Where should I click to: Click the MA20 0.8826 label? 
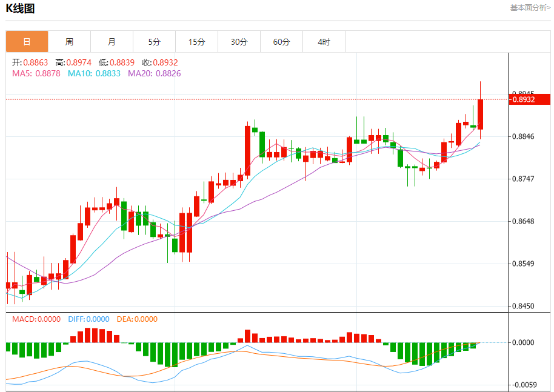coord(155,73)
